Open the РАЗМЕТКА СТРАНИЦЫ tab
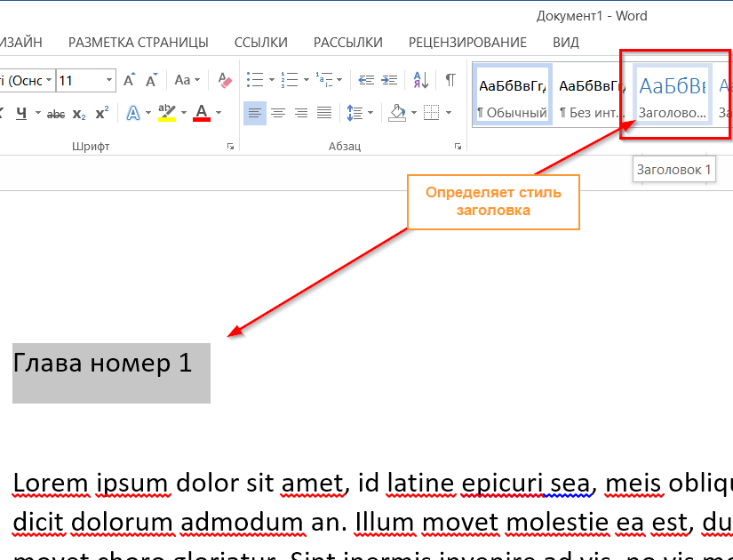The height and width of the screenshot is (560, 733). tap(138, 42)
